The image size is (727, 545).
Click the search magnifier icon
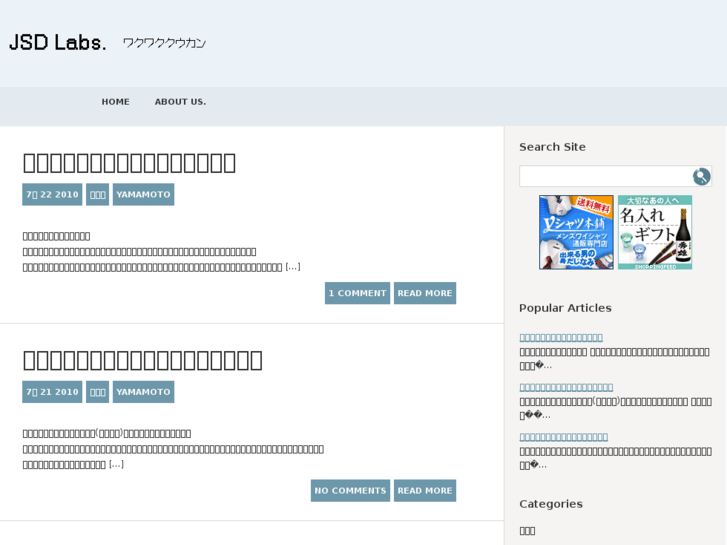[x=701, y=176]
